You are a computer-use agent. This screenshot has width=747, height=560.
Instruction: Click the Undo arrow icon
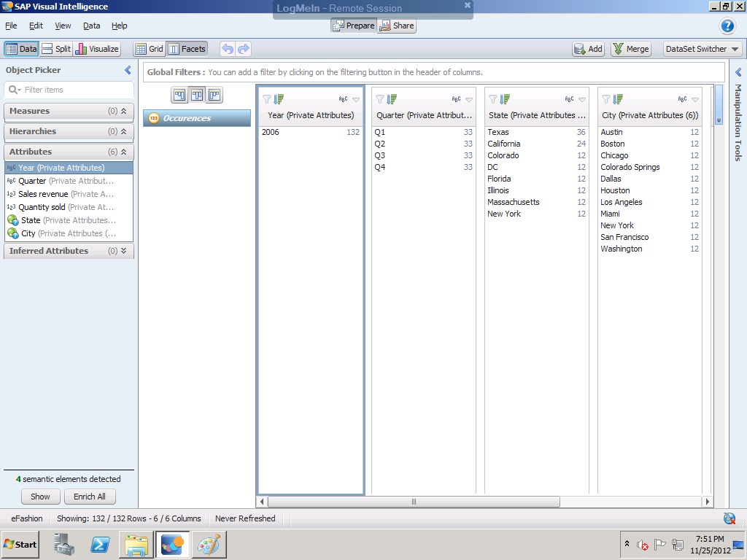(228, 49)
